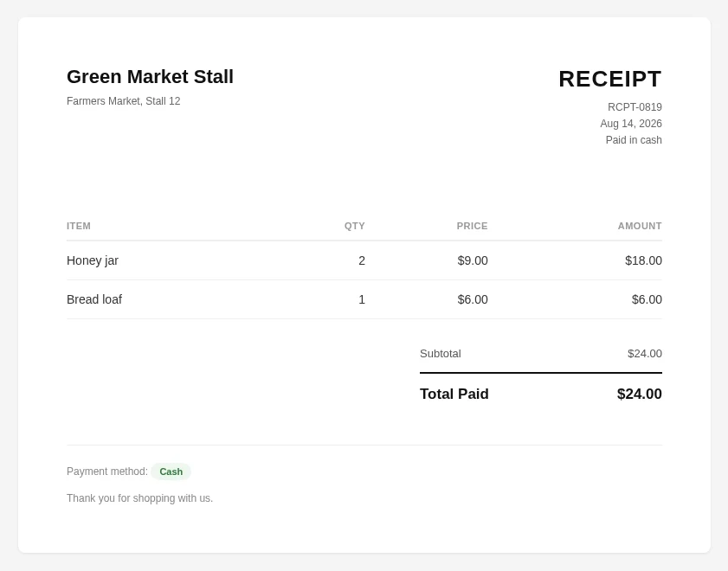Image resolution: width=728 pixels, height=571 pixels.
Task: Click the PRICE column header
Action: point(472,226)
